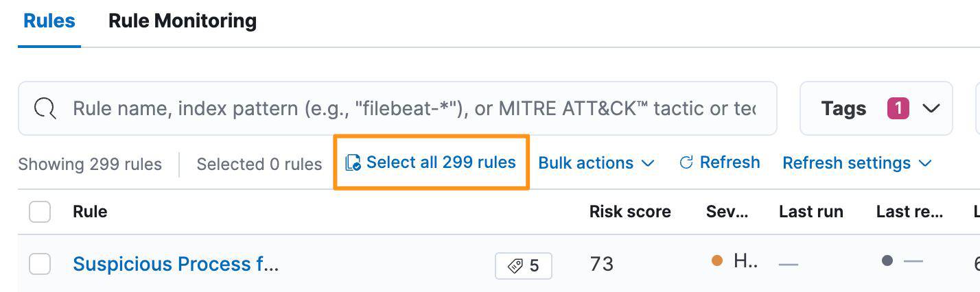Open the Suspicious Process rule link
Image resolution: width=980 pixels, height=292 pixels.
[x=176, y=264]
